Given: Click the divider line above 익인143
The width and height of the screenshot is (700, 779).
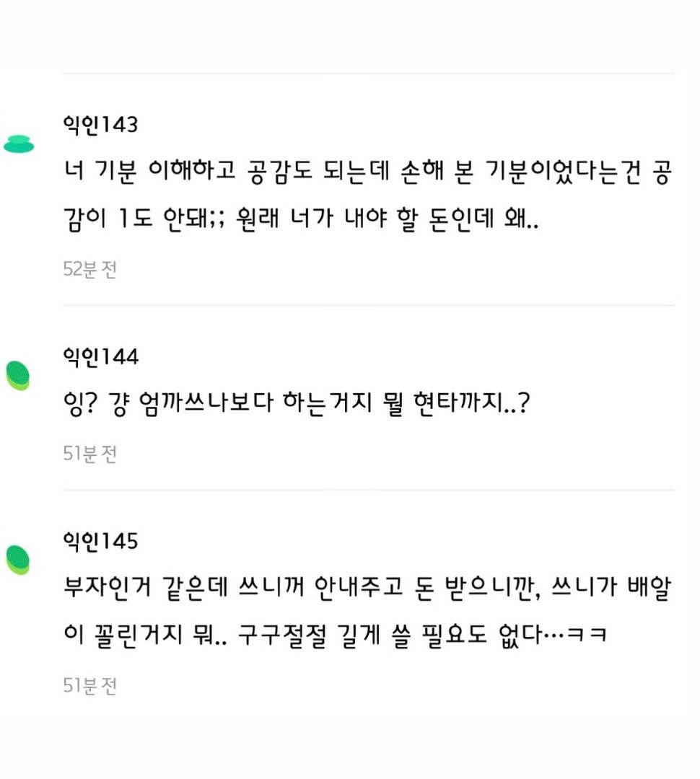Looking at the screenshot, I should pos(368,74).
